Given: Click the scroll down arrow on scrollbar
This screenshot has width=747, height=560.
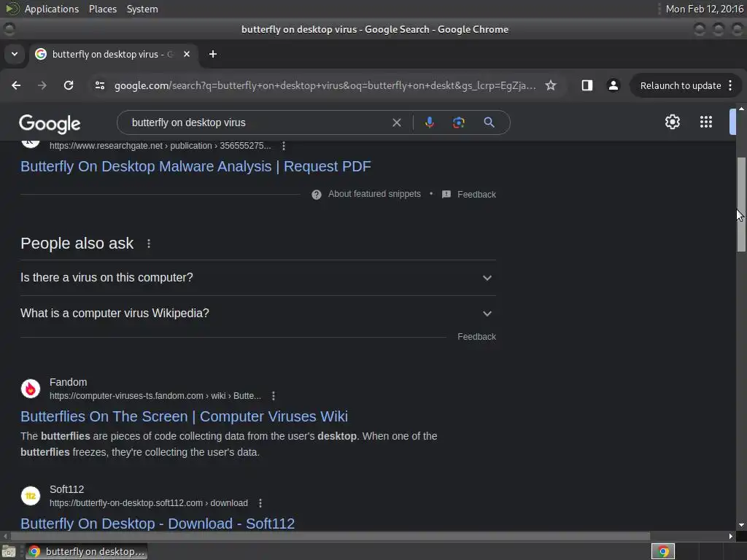Looking at the screenshot, I should click(x=741, y=525).
